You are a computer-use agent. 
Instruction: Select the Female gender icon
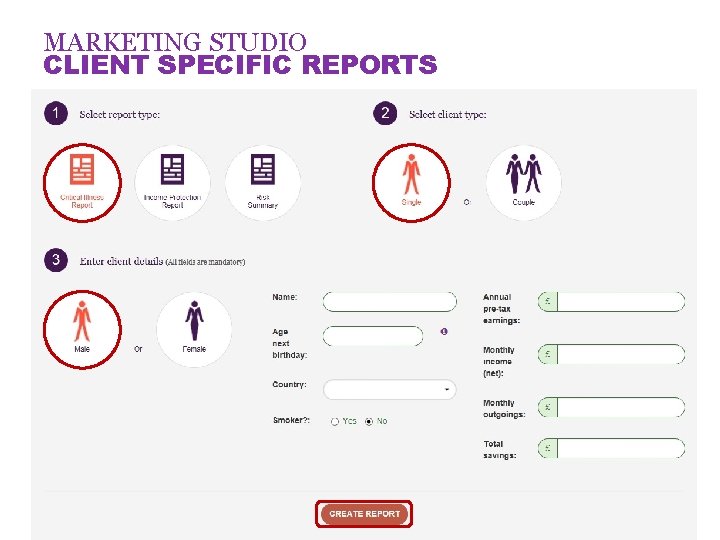click(x=194, y=329)
